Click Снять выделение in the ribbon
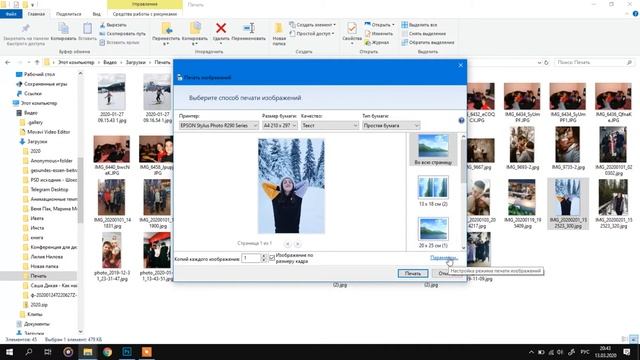640x360 pixels. pos(424,34)
